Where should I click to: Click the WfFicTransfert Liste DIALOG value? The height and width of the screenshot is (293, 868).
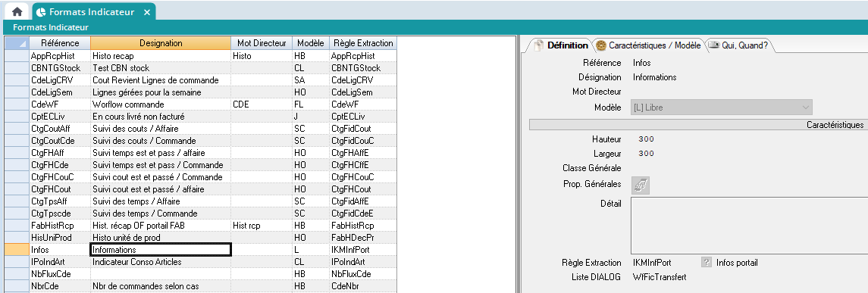tap(660, 277)
